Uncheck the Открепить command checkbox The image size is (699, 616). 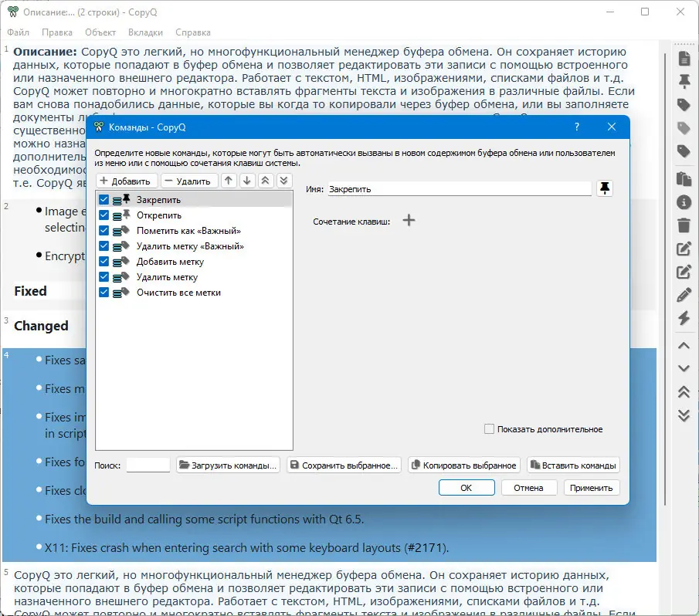tap(103, 215)
